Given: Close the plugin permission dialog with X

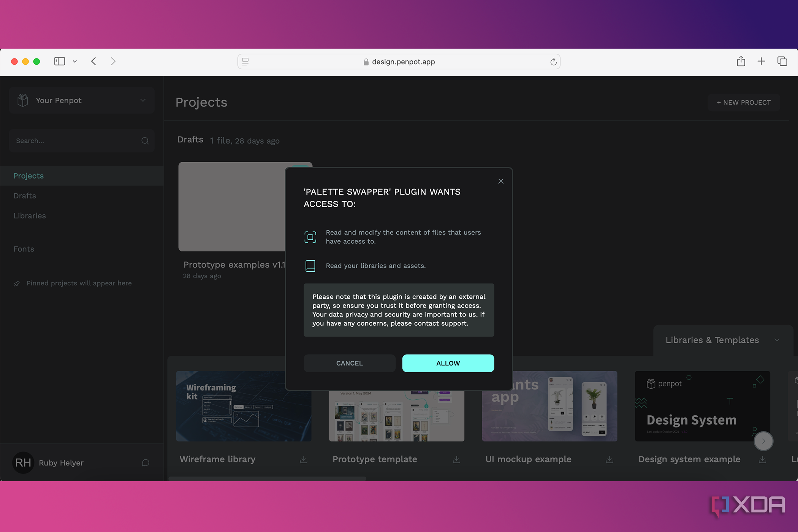Looking at the screenshot, I should 501,181.
